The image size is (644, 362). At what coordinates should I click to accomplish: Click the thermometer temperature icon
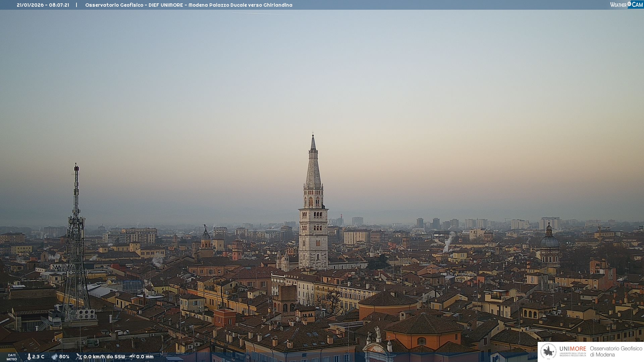coord(29,357)
